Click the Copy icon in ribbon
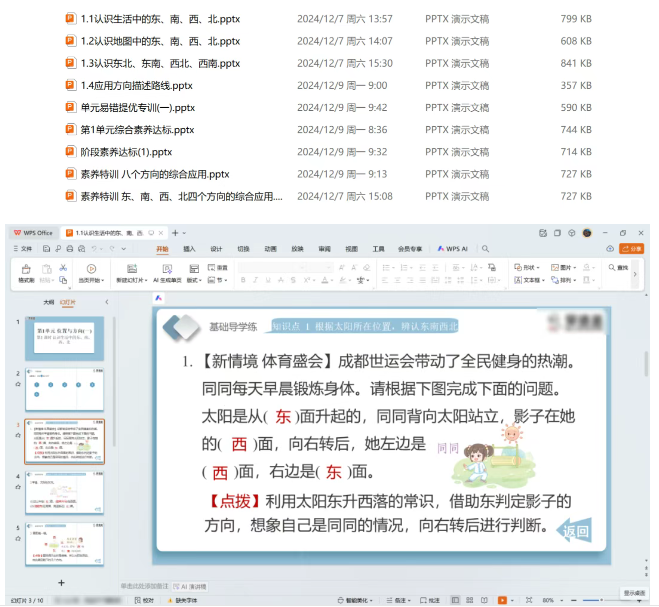 click(63, 280)
